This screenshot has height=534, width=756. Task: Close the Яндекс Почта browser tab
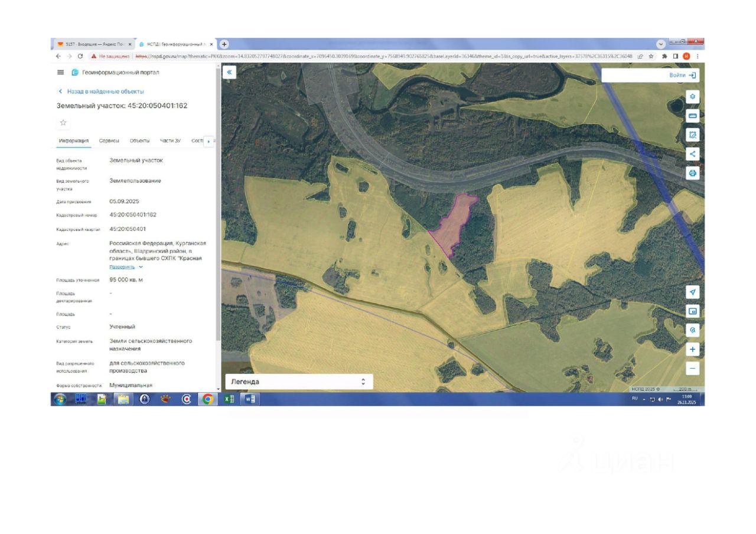pos(130,44)
